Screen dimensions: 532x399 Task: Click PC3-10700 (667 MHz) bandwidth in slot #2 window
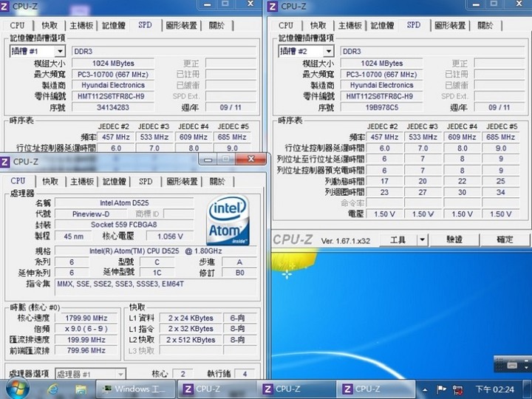click(x=382, y=75)
